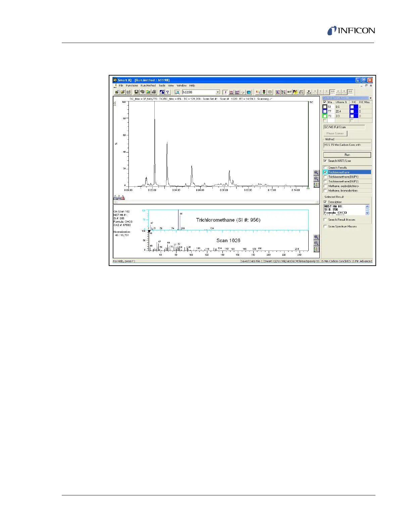Toggle the Description checkbox

coord(325,202)
